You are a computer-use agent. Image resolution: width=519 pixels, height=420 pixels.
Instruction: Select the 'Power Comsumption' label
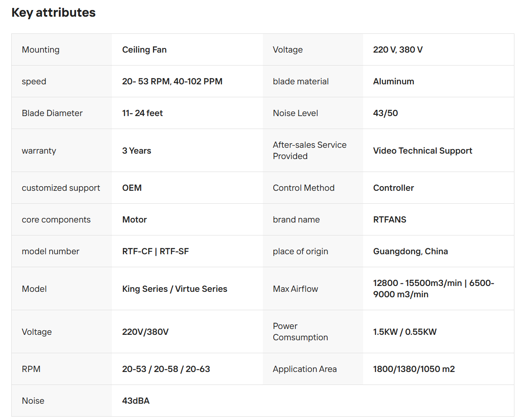tap(300, 331)
